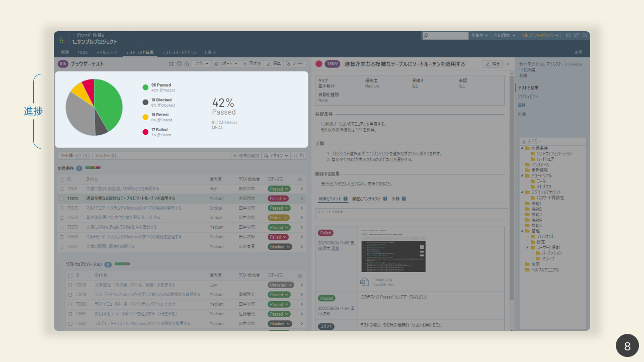Tick the checkbox for test T3571
644x362 pixels.
62,189
